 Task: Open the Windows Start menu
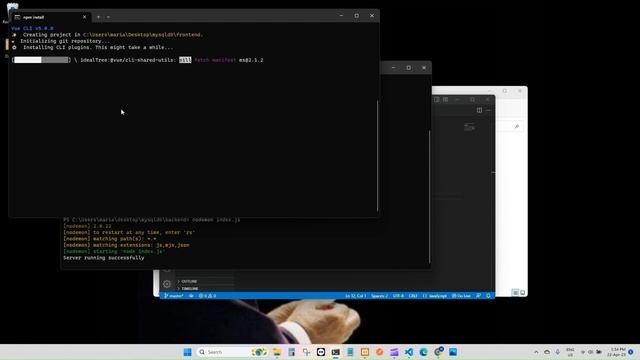pos(187,352)
